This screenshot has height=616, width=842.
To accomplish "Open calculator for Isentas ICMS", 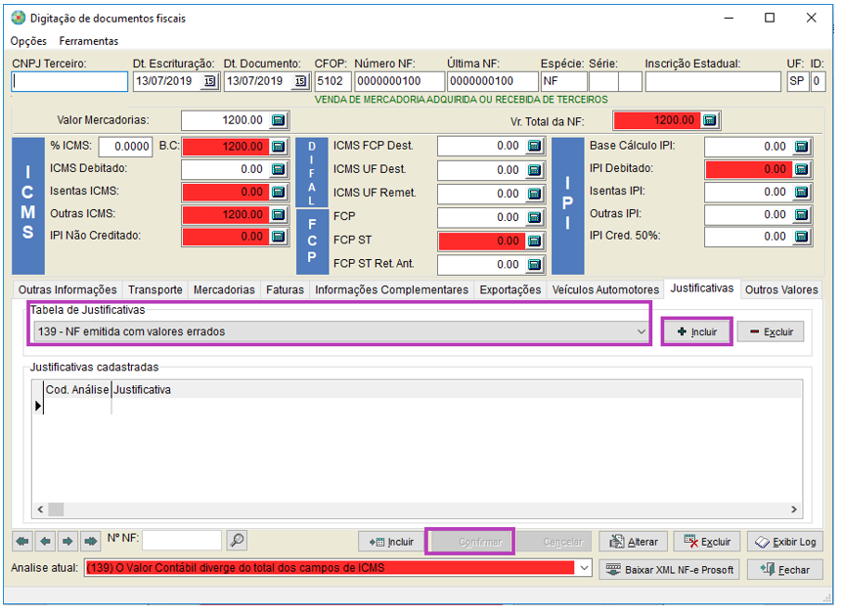I will point(278,192).
